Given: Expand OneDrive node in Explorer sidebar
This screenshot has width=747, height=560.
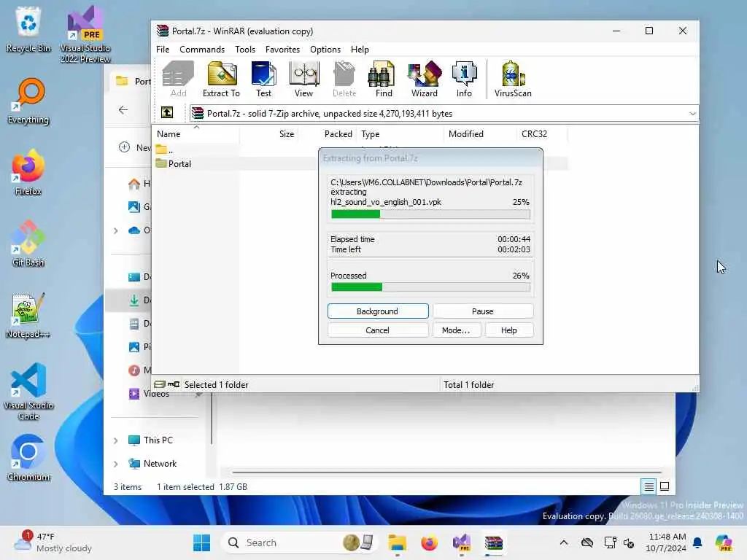Looking at the screenshot, I should tap(116, 230).
